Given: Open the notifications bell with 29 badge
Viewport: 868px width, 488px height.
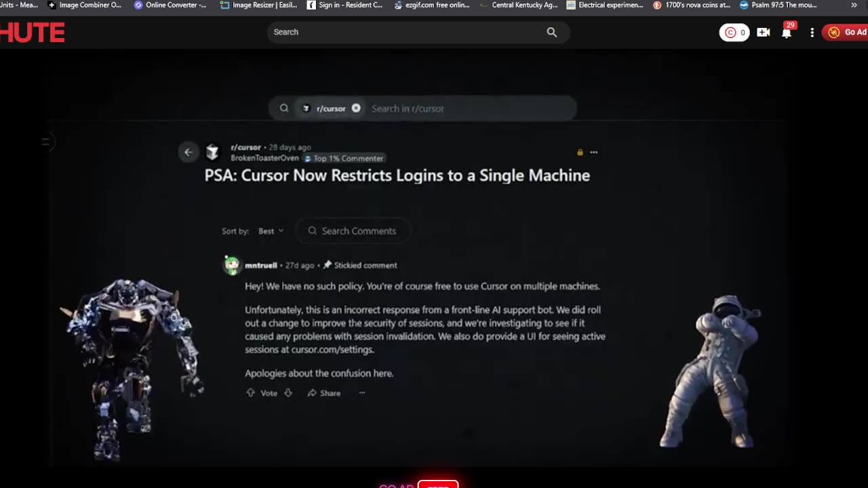Looking at the screenshot, I should click(x=787, y=31).
